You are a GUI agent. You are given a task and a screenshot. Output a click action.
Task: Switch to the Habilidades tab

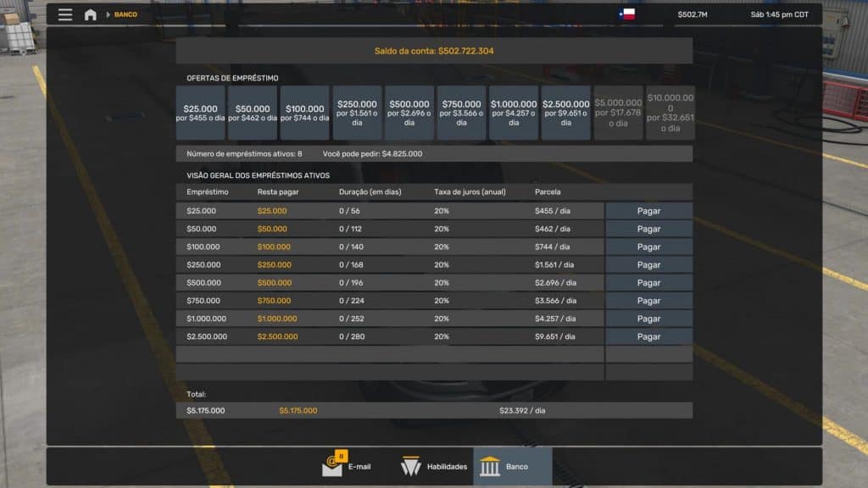click(435, 466)
